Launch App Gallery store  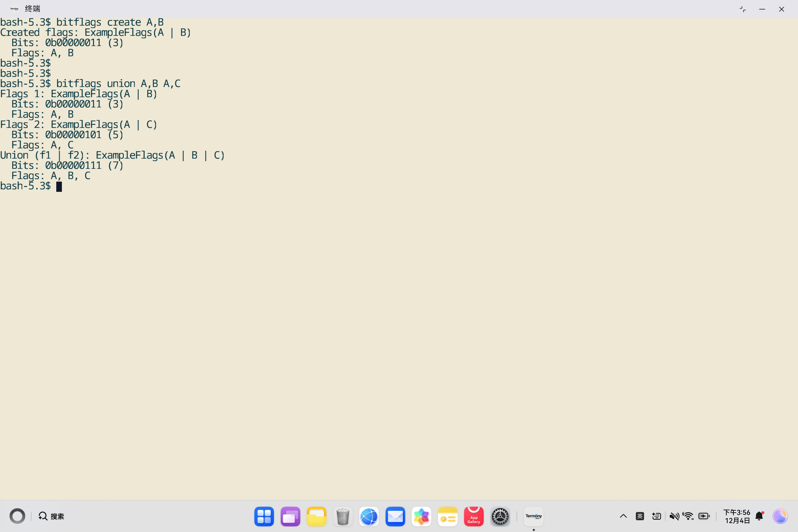point(474,516)
